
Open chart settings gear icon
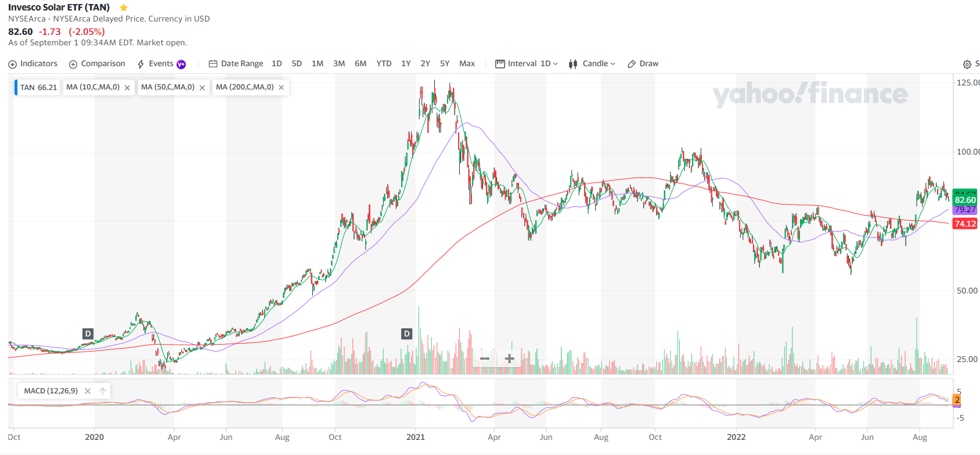click(967, 65)
